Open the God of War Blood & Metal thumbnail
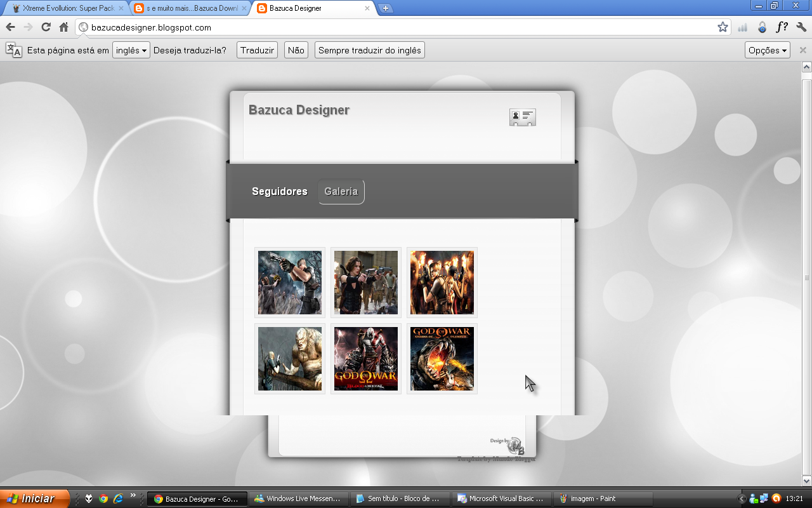Viewport: 812px width, 508px height. [366, 359]
